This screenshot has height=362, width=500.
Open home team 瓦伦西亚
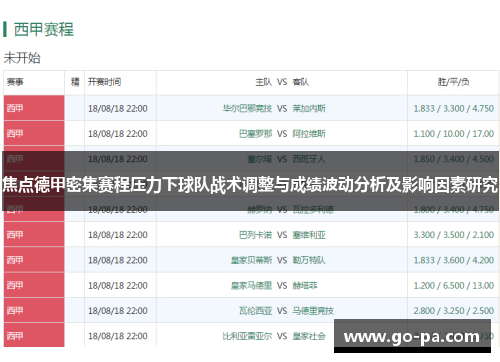click(256, 311)
